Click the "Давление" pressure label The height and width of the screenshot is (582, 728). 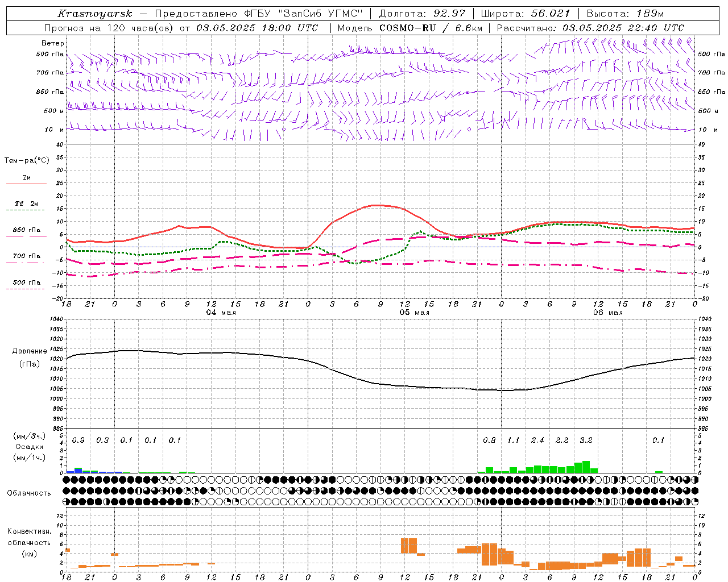(x=30, y=351)
